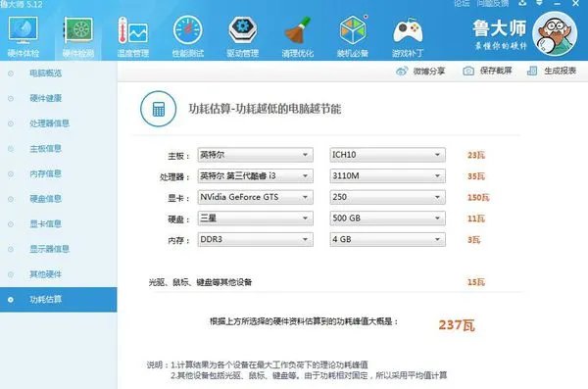The width and height of the screenshot is (588, 389).
Task: Click the 15瓦 other devices power value
Action: pos(476,282)
